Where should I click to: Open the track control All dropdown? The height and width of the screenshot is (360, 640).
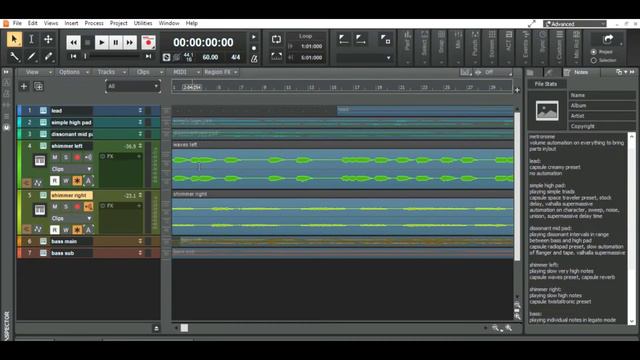(x=133, y=86)
